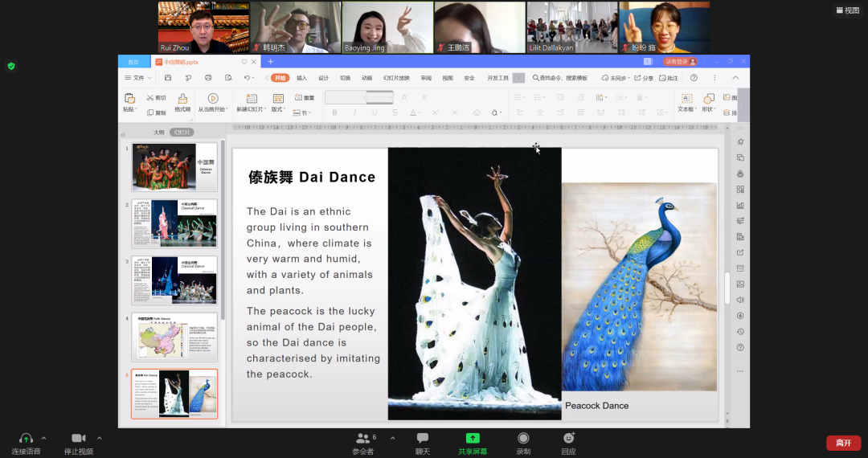Click the history clock icon in right sidebar
Screen dimensions: 868x458
(740, 331)
